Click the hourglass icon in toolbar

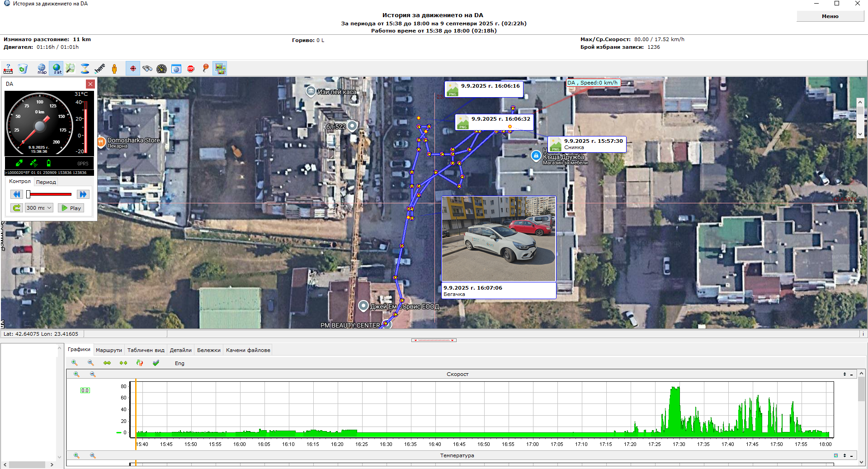[85, 69]
